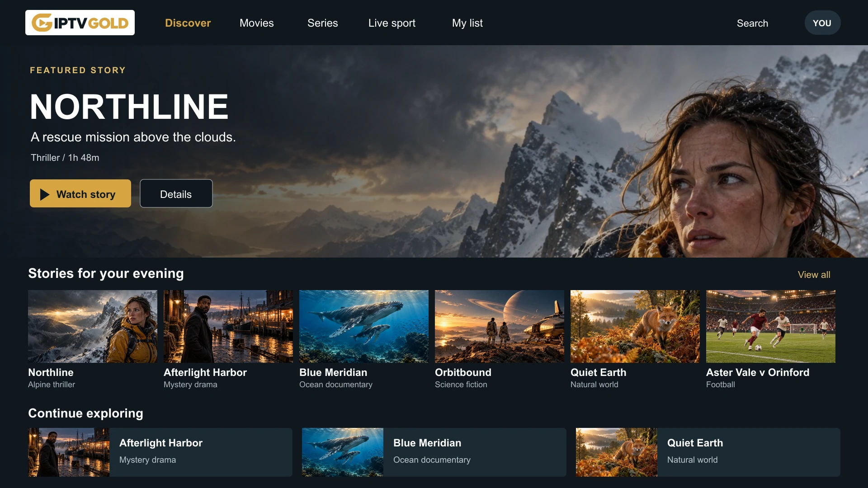Open My list

[467, 23]
